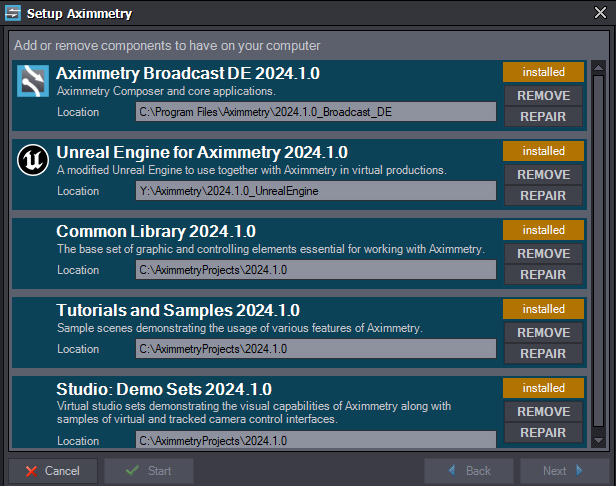Click the Broadcast DE location path field
616x486 pixels.
[316, 112]
